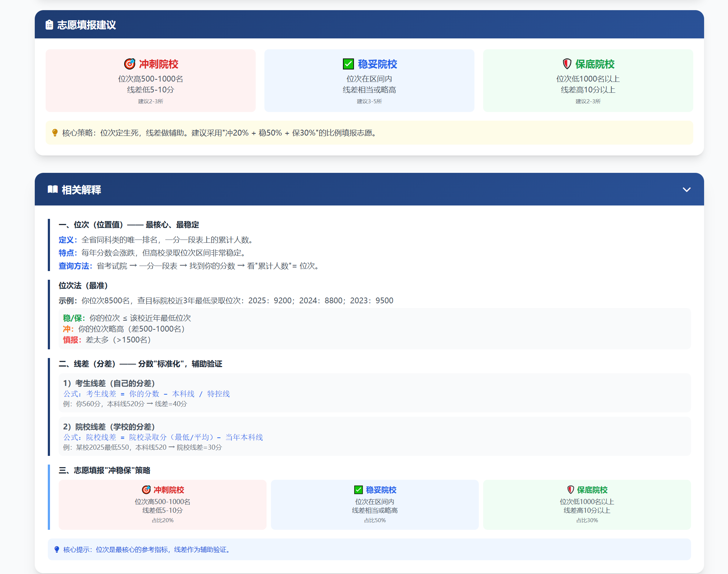Select the top 稳妥院校 heading text
This screenshot has height=574, width=728.
click(x=377, y=64)
